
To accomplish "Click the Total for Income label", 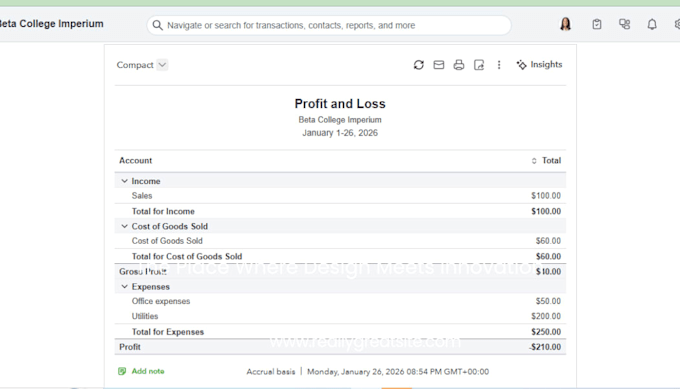I will (x=163, y=211).
